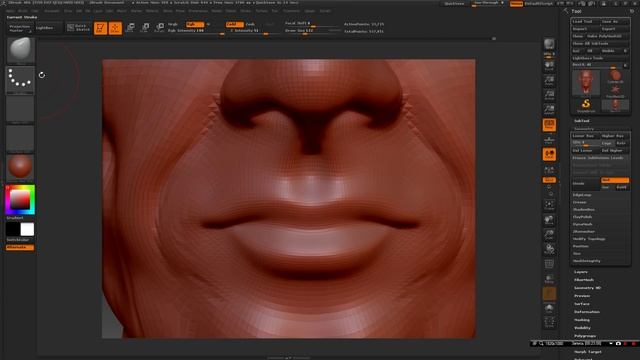Open Quick Sketch
The height and width of the screenshot is (360, 640).
click(x=78, y=27)
